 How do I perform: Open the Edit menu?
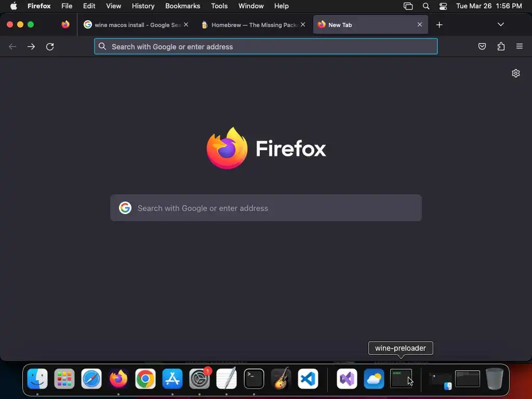(x=89, y=6)
